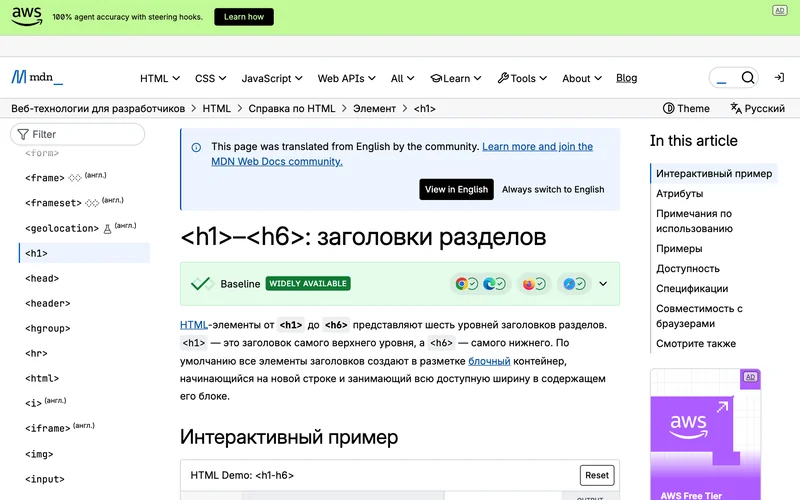The width and height of the screenshot is (800, 500).
Task: Jump to Совместимость с браузерами section
Action: [699, 316]
